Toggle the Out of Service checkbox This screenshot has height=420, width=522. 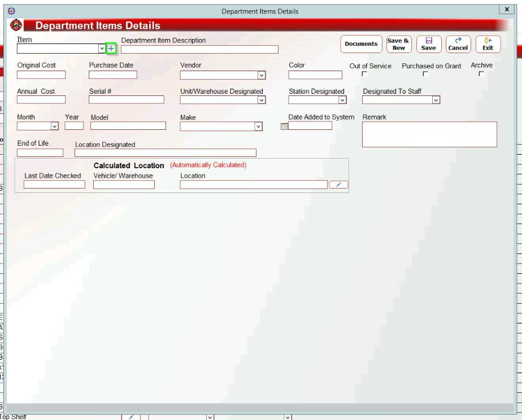pos(364,74)
